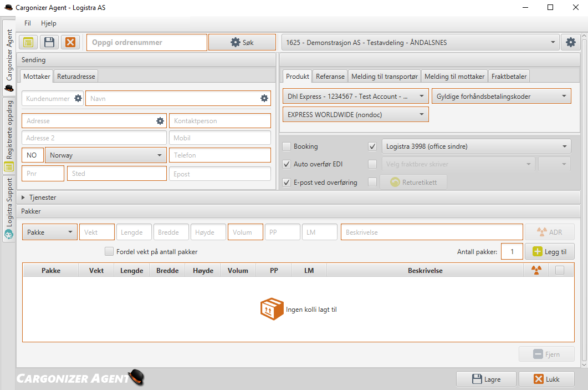Check box beside Returetikett button
The image size is (588, 390).
(x=372, y=182)
